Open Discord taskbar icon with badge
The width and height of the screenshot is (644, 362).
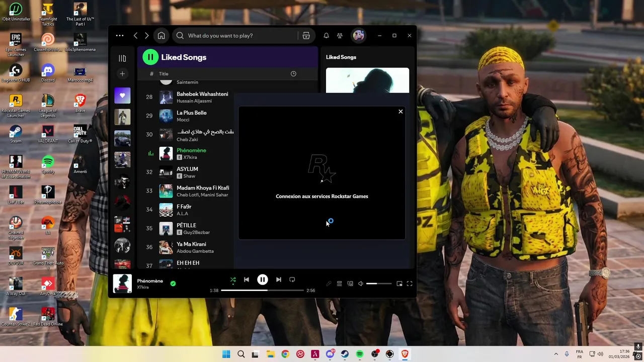tap(330, 354)
